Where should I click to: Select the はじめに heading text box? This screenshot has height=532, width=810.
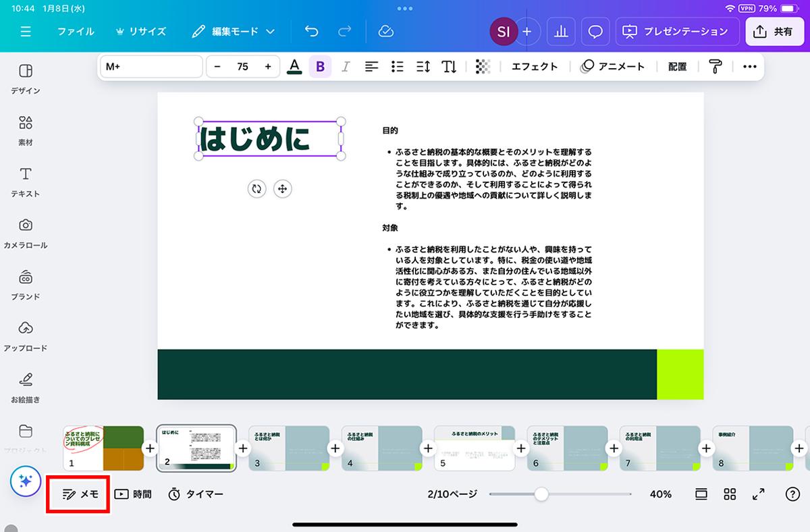coord(269,138)
